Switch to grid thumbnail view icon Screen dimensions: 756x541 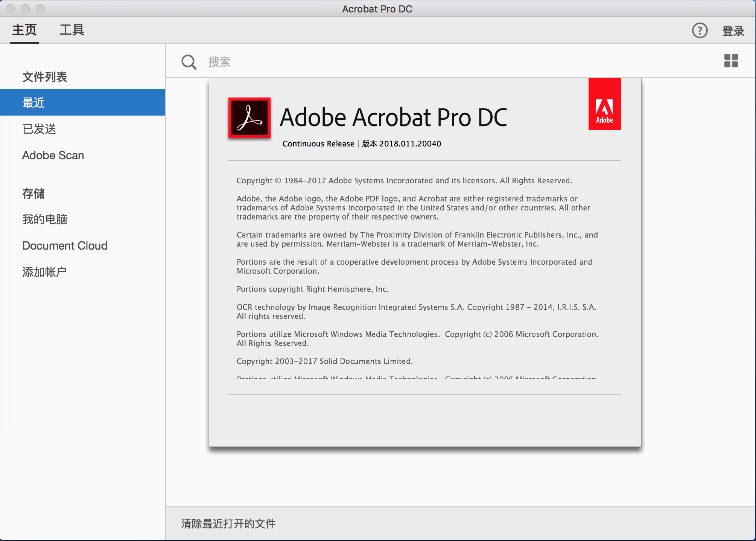pyautogui.click(x=731, y=61)
